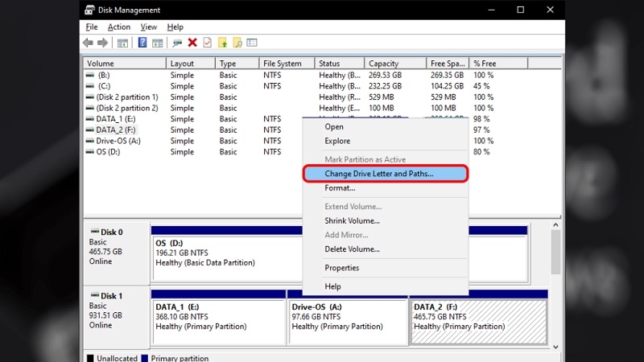Sort by the Volume column header
Viewport: 644px width, 362px height.
125,64
